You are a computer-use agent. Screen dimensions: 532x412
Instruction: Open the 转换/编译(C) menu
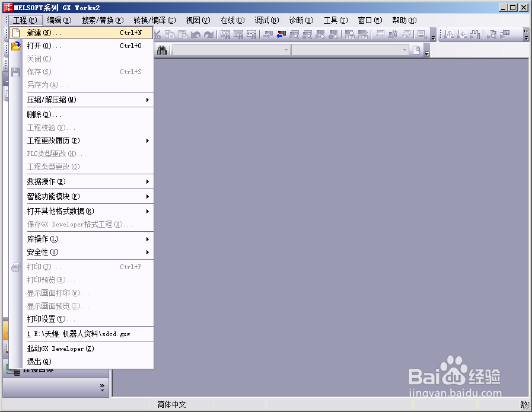155,20
